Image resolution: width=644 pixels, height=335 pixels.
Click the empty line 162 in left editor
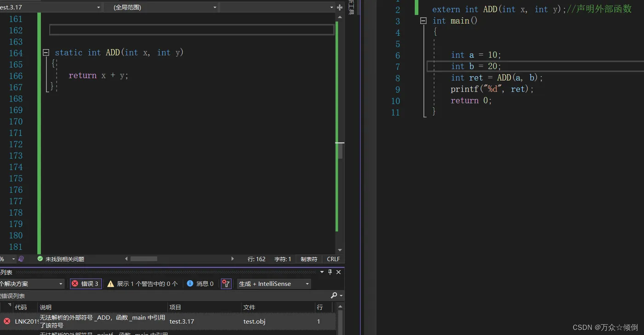tap(191, 30)
